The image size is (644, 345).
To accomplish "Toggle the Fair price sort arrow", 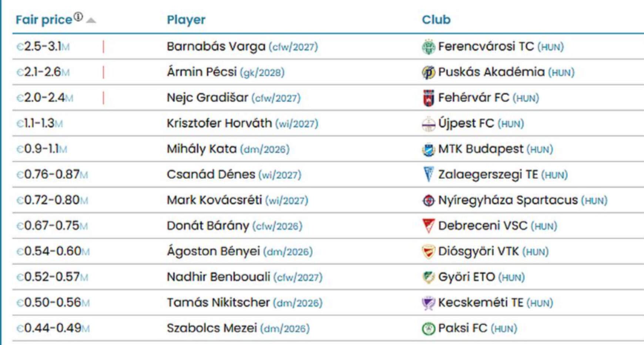I will [91, 20].
